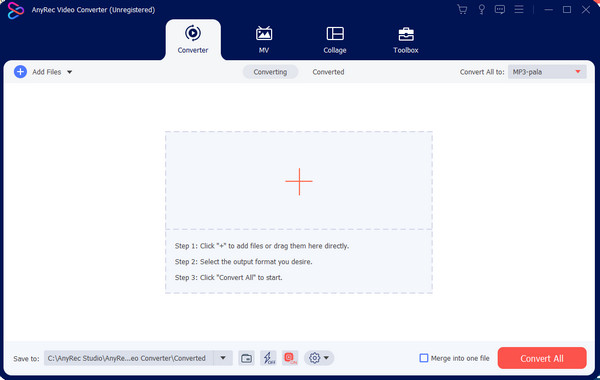Open the feedback chat icon
Image resolution: width=600 pixels, height=380 pixels.
[500, 9]
